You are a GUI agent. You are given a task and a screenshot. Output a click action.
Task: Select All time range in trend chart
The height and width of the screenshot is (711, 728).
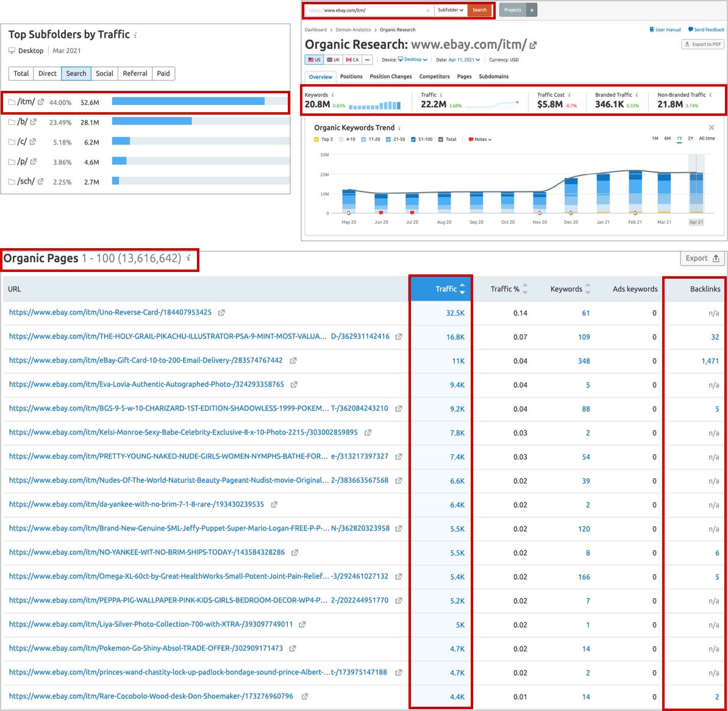click(707, 138)
